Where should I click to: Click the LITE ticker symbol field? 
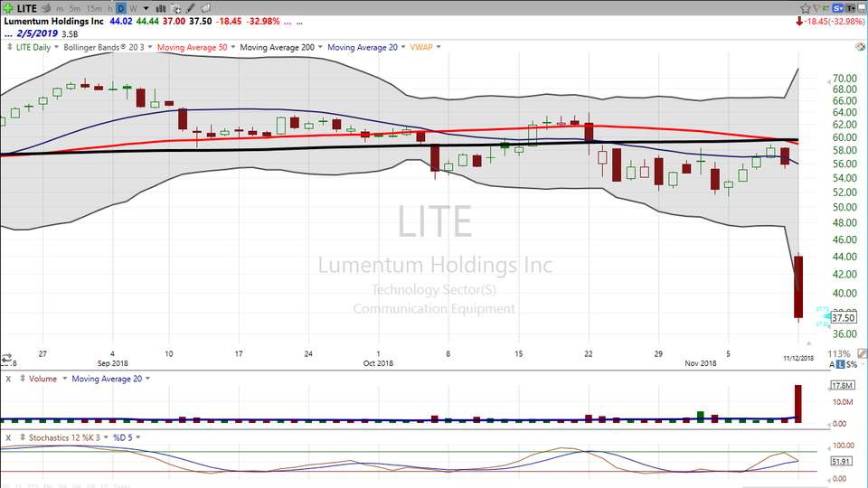point(26,8)
